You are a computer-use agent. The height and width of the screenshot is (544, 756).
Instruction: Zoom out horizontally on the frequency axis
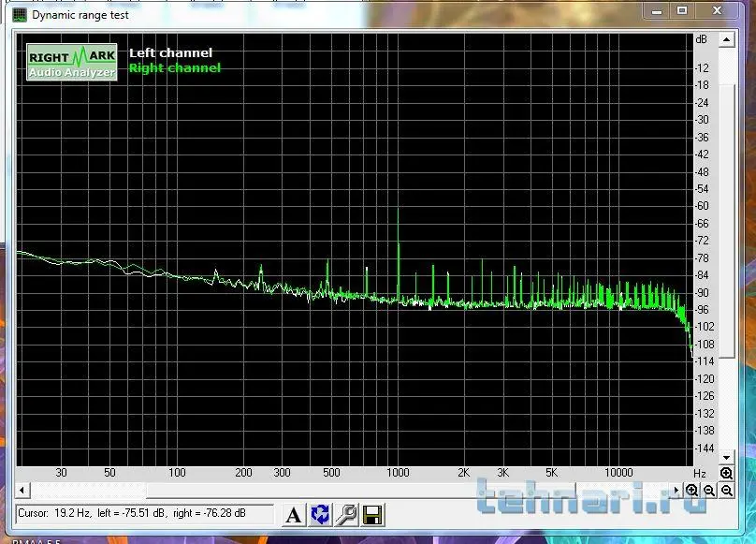tap(710, 490)
